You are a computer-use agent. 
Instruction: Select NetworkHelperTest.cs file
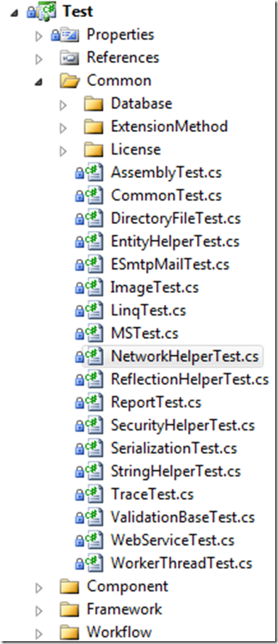(185, 357)
